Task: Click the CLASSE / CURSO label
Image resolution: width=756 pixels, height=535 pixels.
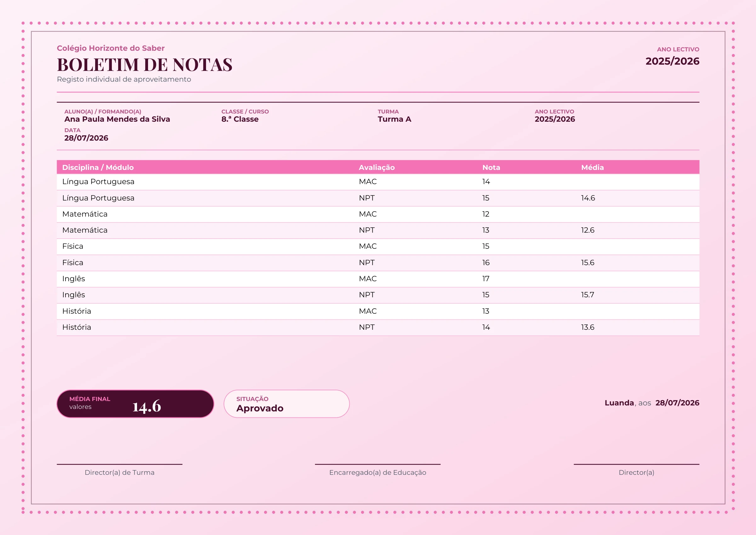Action: (x=245, y=112)
